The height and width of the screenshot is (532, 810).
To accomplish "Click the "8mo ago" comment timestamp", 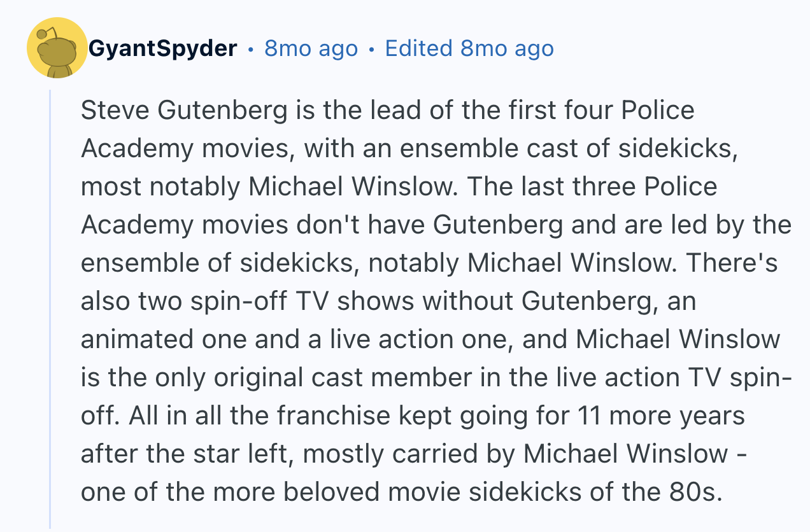I will coord(311,48).
